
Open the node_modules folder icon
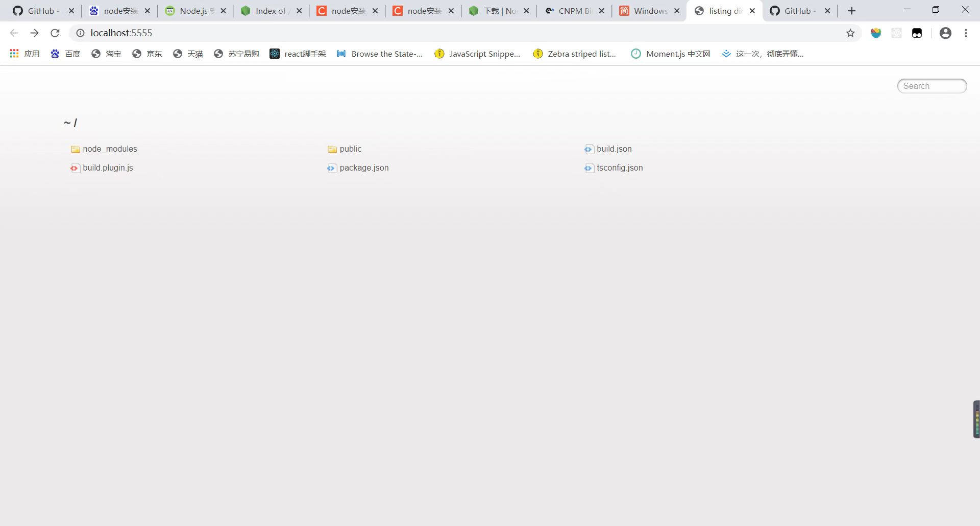(76, 149)
